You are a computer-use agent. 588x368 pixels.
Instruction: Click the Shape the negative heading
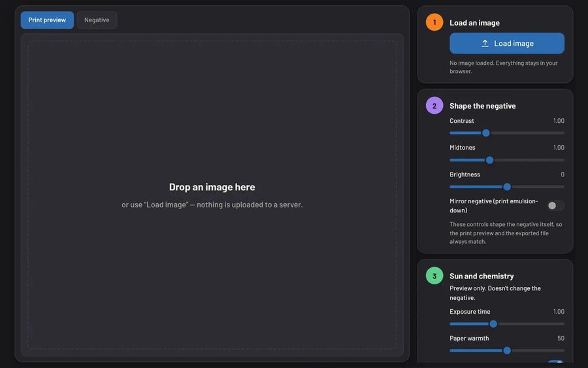[x=482, y=106]
